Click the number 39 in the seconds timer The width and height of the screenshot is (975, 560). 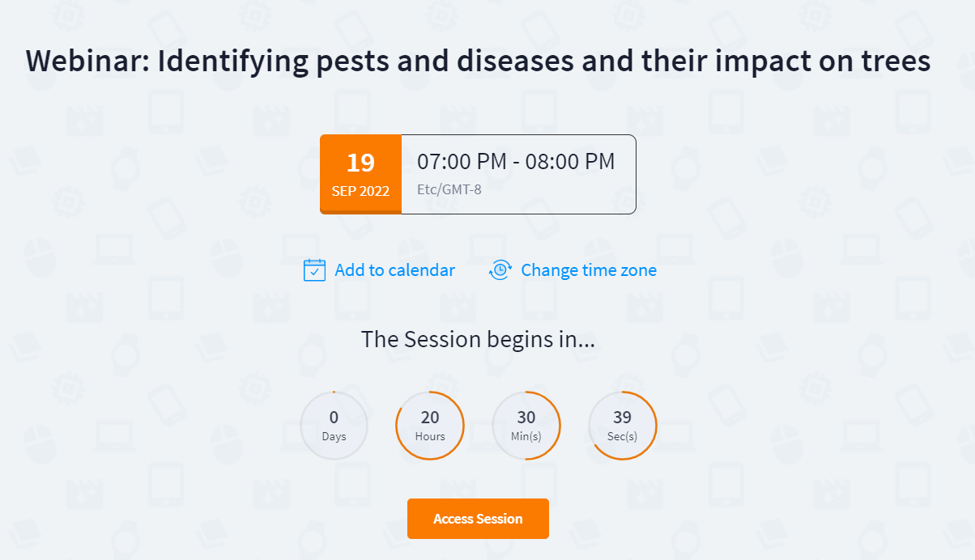click(x=622, y=418)
